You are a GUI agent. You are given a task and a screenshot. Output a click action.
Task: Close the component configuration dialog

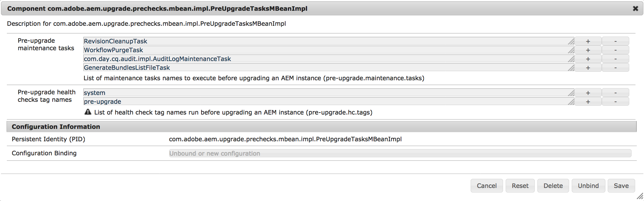click(x=635, y=8)
